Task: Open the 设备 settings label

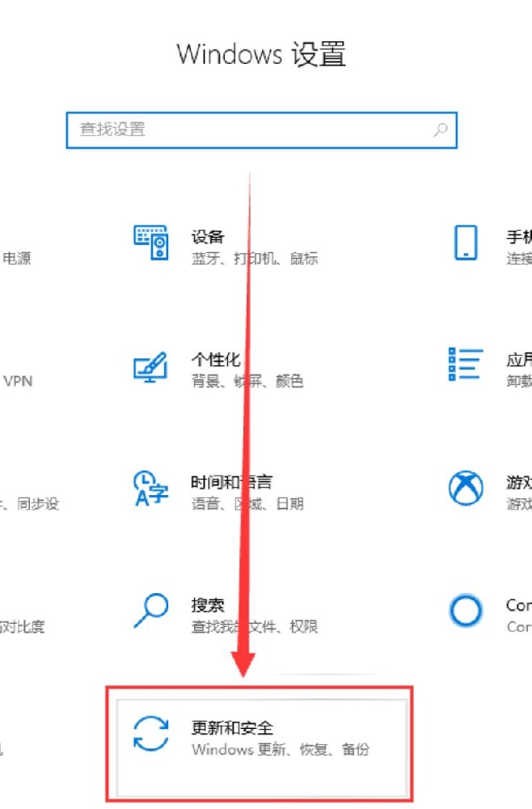Action: tap(208, 237)
